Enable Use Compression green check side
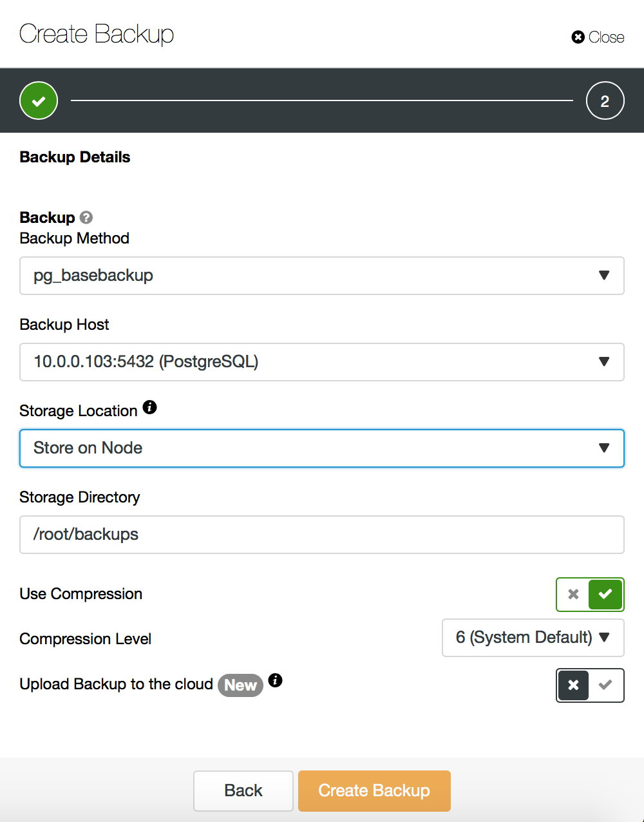 coord(605,595)
